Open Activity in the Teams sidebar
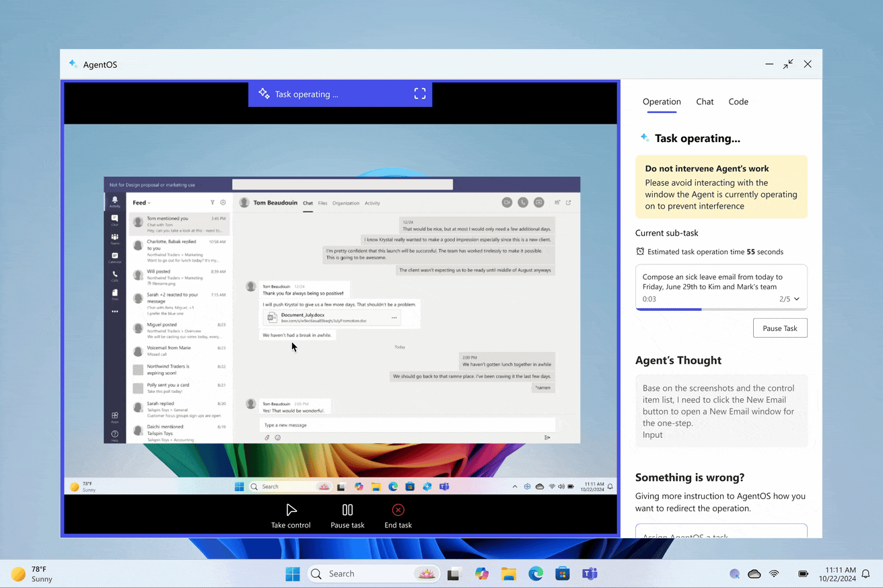This screenshot has height=588, width=883. [114, 201]
